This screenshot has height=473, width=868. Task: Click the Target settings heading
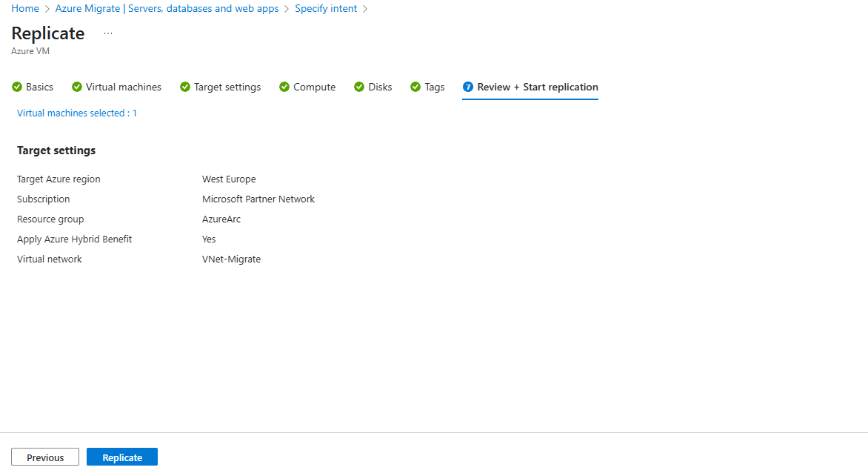[x=56, y=150]
